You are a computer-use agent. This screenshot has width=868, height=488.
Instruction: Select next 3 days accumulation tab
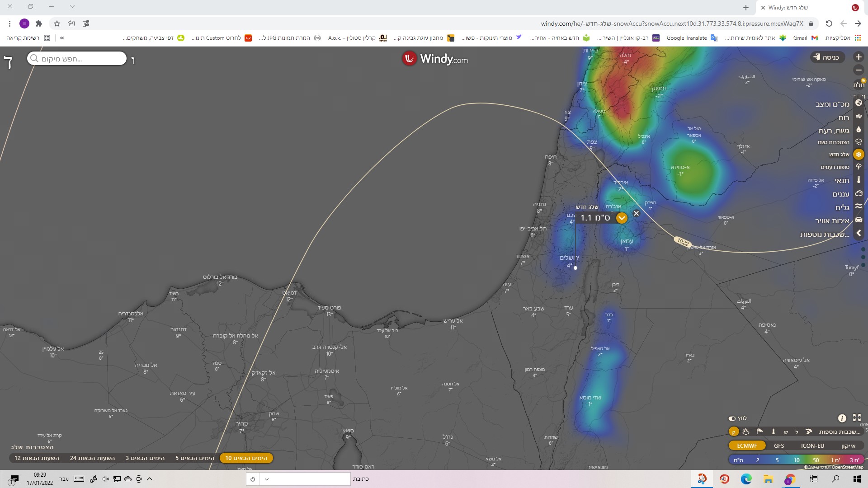(145, 458)
